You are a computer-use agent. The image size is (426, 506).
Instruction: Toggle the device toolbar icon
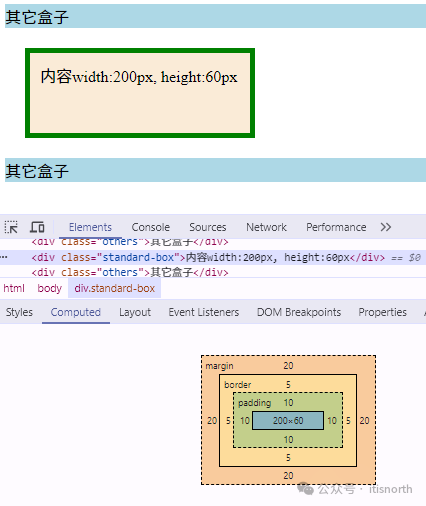coord(37,227)
